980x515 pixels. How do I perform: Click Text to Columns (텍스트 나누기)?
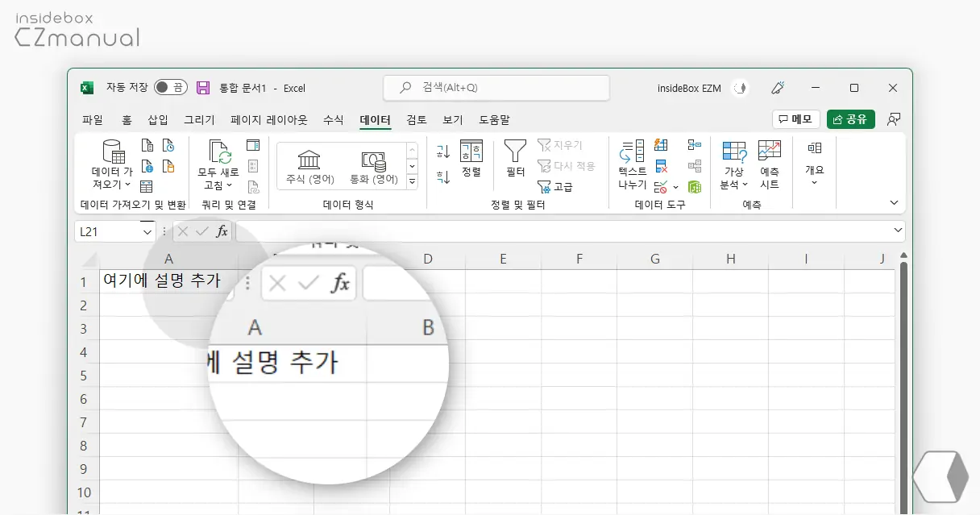633,164
